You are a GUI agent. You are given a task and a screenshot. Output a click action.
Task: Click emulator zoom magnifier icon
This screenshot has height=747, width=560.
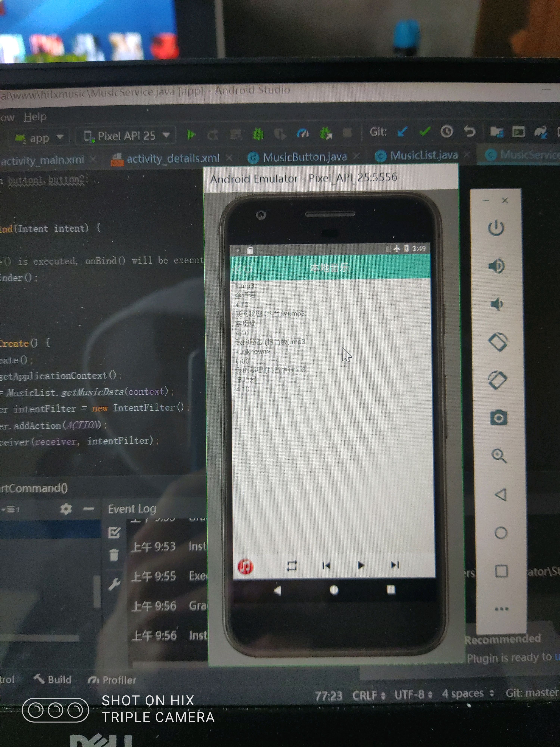(x=499, y=456)
